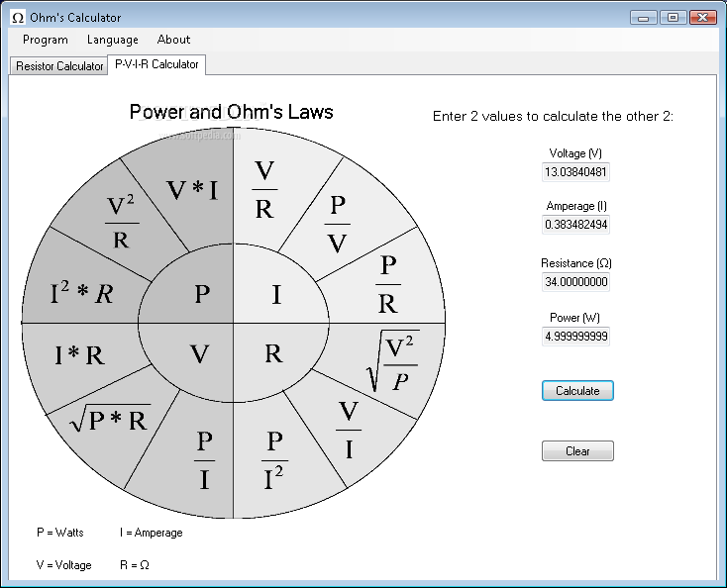Click the central I quadrant
The image size is (727, 588).
[276, 294]
